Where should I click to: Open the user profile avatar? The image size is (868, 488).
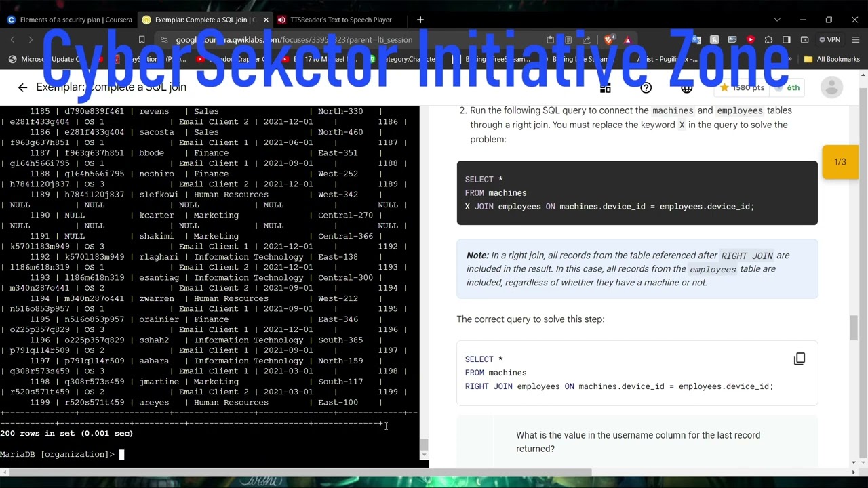[831, 87]
